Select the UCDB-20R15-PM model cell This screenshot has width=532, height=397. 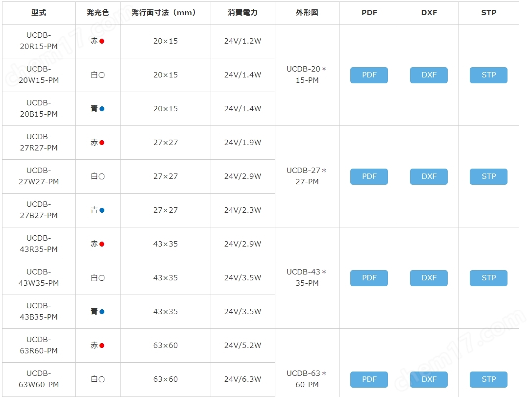pyautogui.click(x=39, y=41)
